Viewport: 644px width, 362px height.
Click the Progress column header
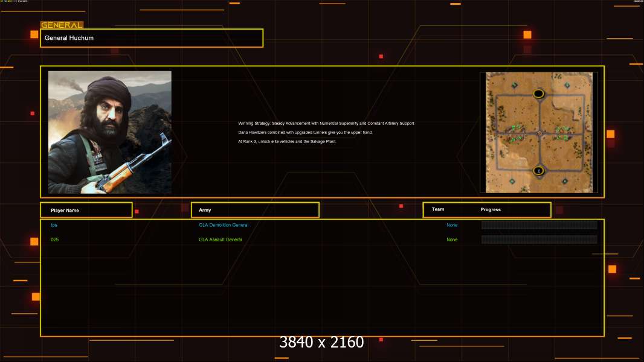pos(491,209)
